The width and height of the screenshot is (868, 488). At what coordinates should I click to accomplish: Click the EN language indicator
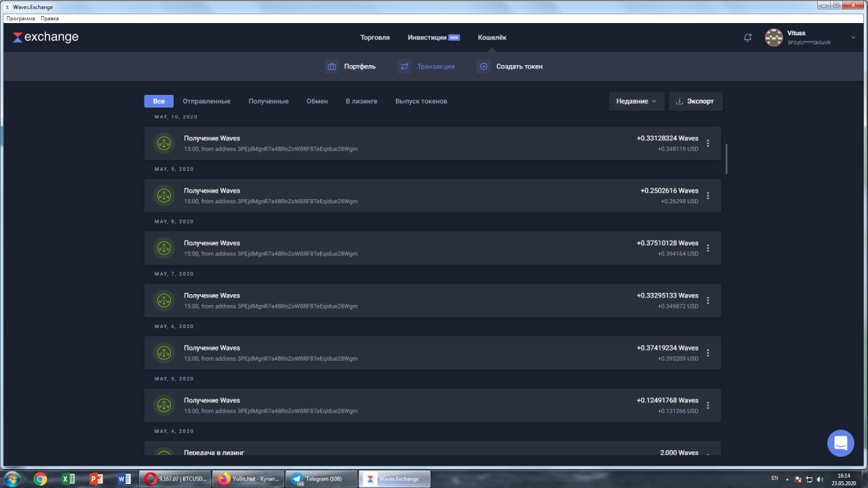tap(774, 478)
